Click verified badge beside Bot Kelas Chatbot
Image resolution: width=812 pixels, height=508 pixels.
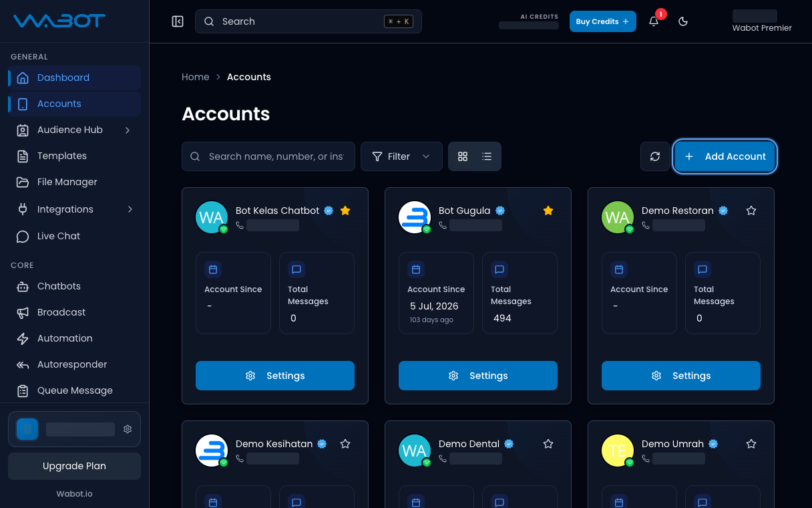tap(329, 211)
